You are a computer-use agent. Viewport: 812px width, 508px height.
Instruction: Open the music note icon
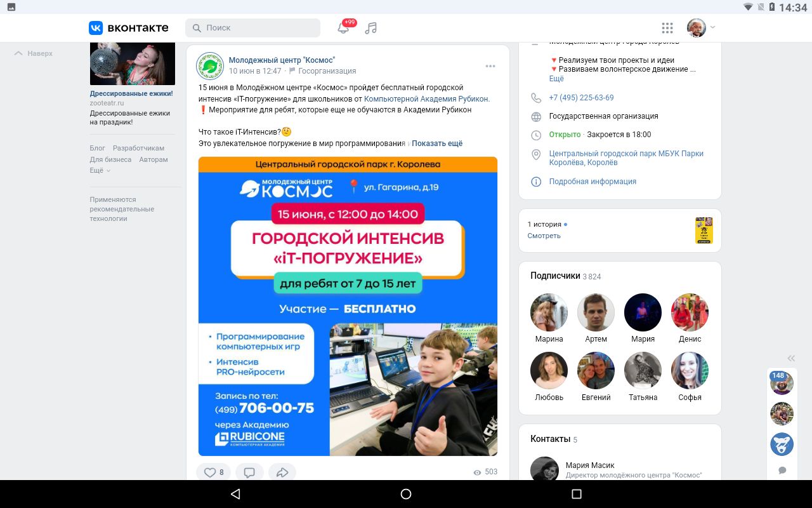coord(371,28)
